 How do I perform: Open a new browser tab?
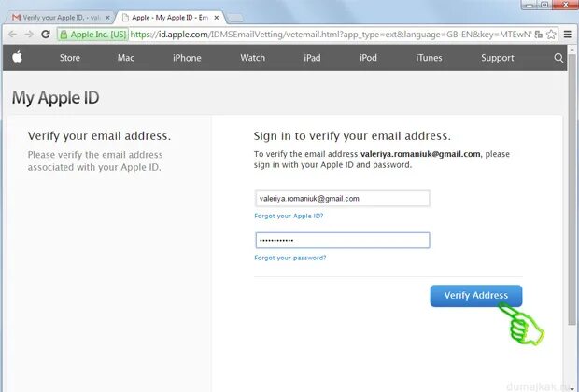[234, 18]
